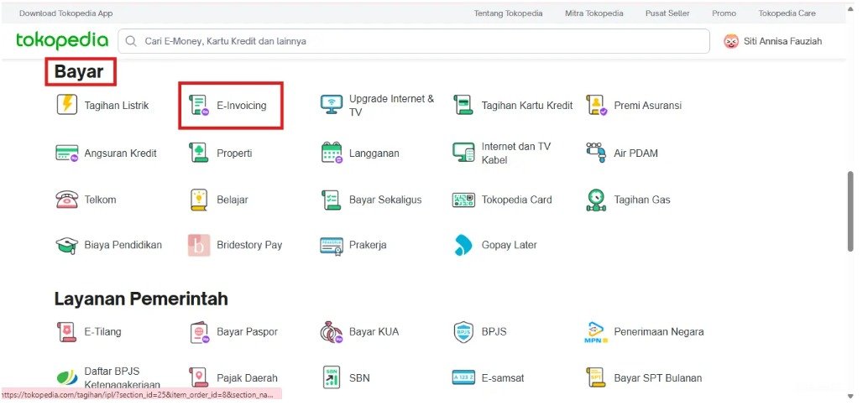Screen dimensions: 868x416
Task: Select the Bayar Sekaligus checklist icon
Action: pyautogui.click(x=331, y=200)
